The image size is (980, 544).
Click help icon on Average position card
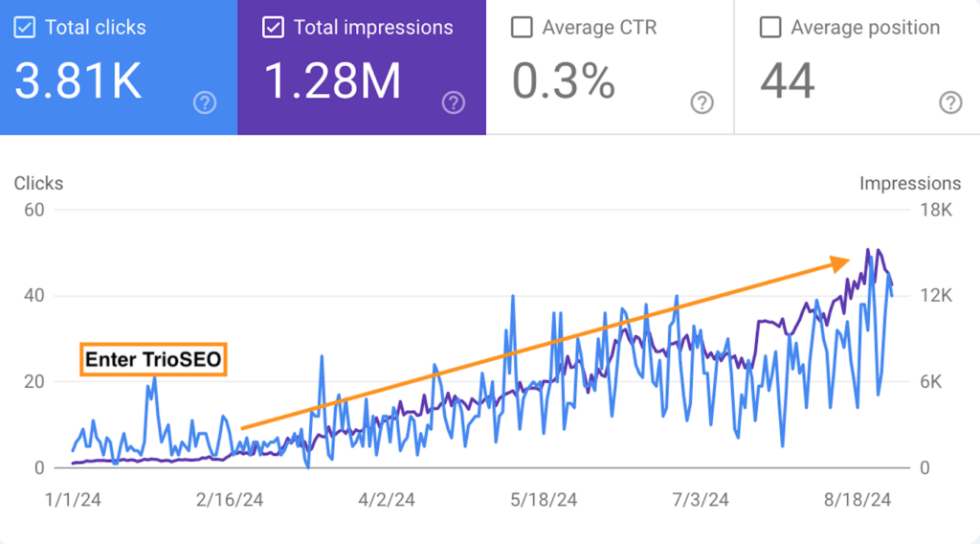pos(950,102)
